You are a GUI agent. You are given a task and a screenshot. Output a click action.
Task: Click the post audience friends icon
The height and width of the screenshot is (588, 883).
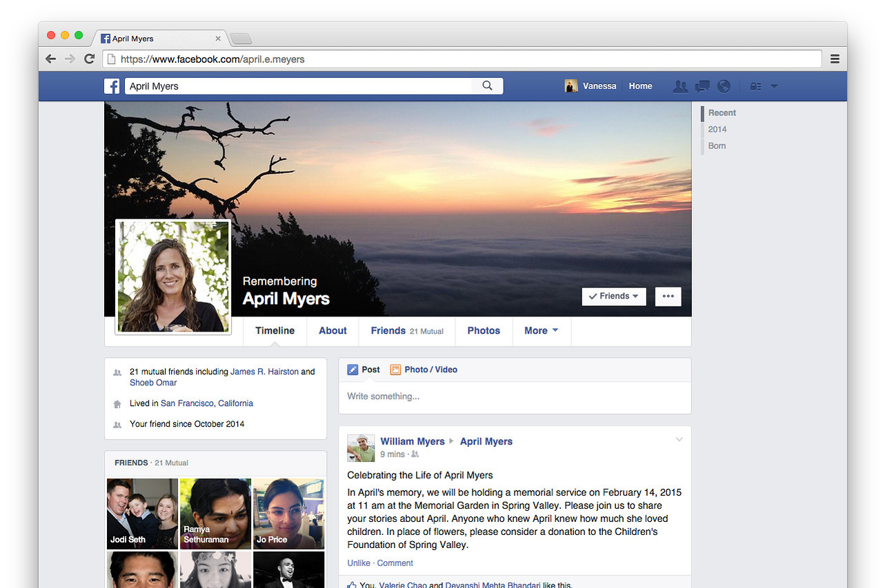coord(415,455)
